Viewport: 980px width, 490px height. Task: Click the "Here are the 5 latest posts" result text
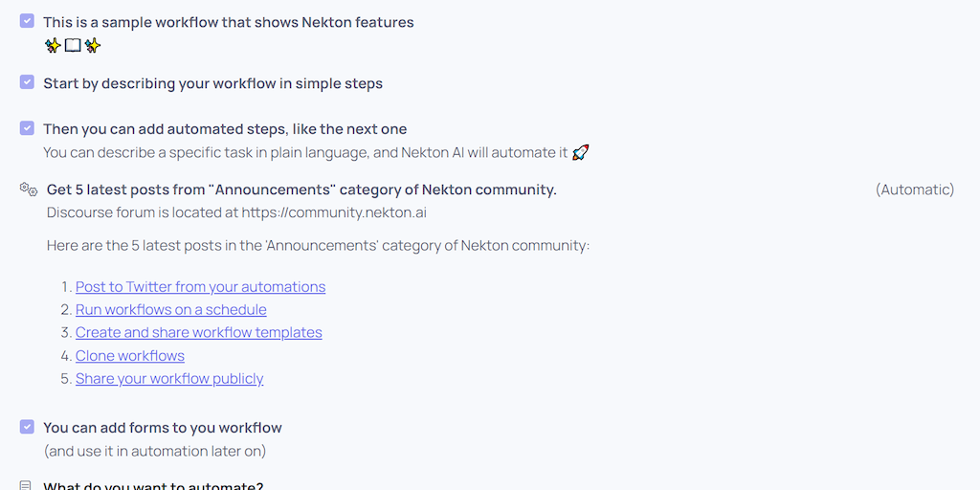pos(318,246)
